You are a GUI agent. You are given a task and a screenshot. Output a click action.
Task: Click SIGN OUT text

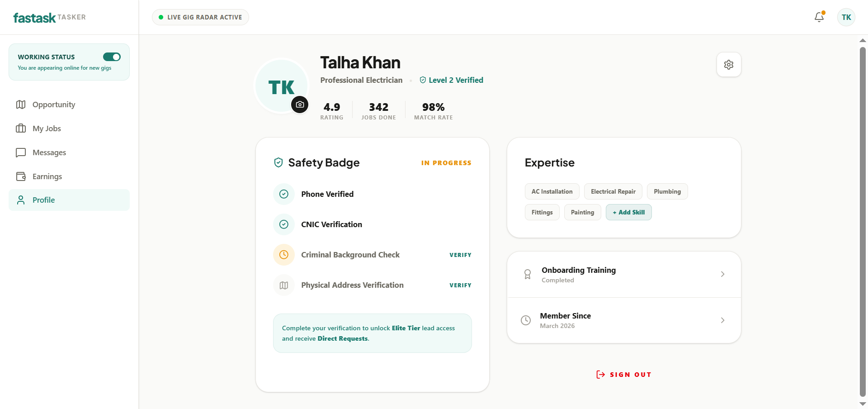[631, 375]
